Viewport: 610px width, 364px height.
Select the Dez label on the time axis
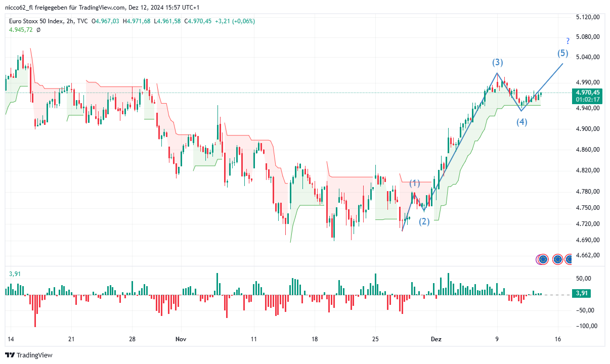pos(437,340)
